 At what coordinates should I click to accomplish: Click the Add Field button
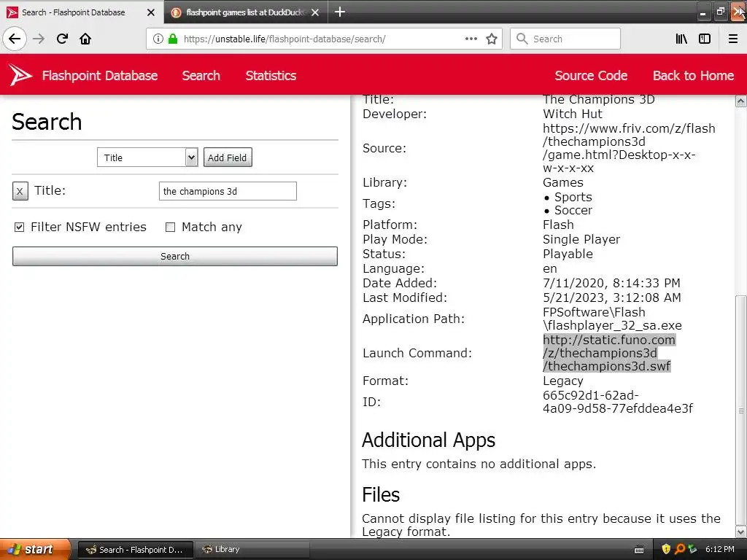point(228,157)
